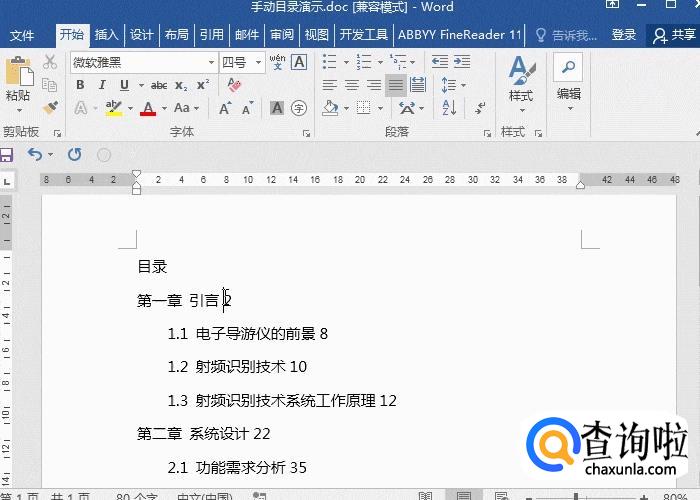This screenshot has height=500, width=700.
Task: Click the enclosed character 字 icon
Action: click(x=299, y=108)
